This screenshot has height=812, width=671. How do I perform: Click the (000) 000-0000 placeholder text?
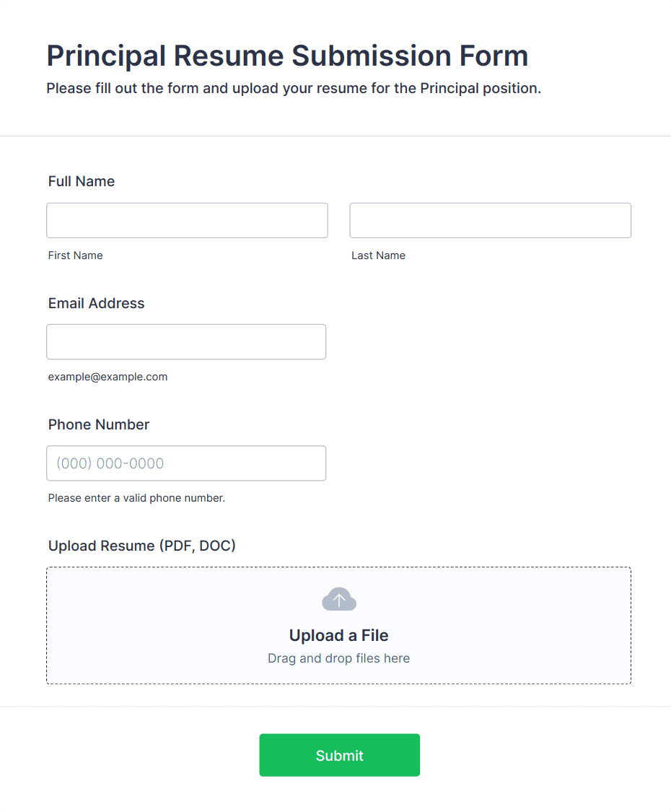[110, 463]
